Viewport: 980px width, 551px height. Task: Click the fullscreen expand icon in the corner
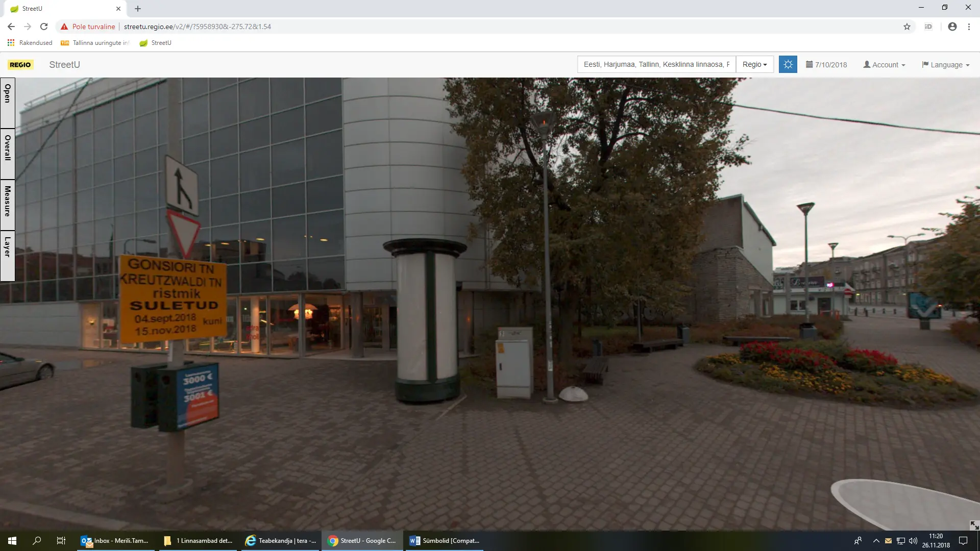[x=974, y=525]
